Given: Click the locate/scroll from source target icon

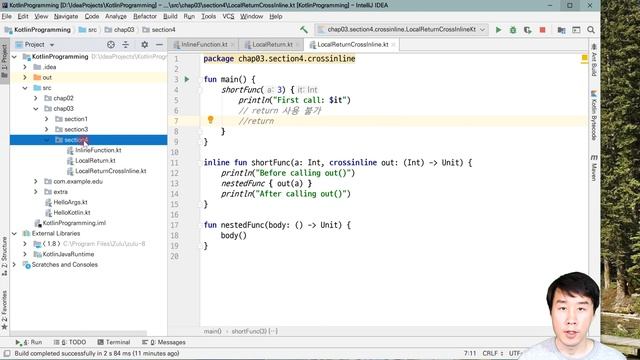Looking at the screenshot, I should point(111,44).
